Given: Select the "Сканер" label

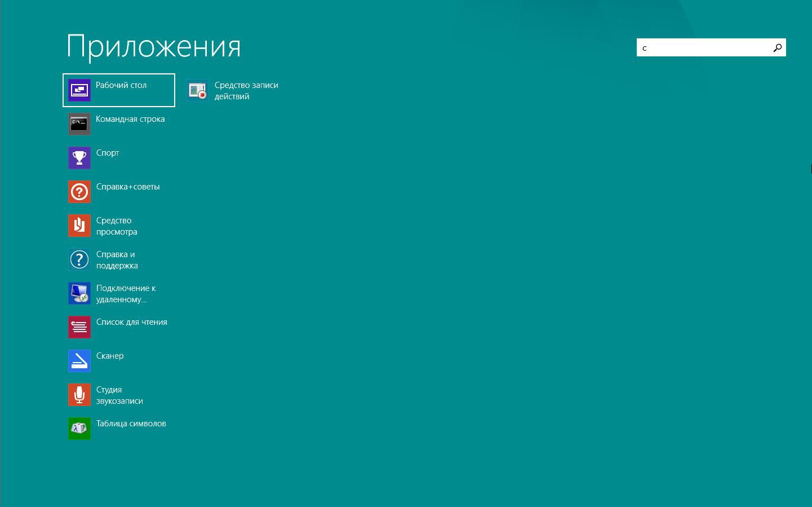Looking at the screenshot, I should pyautogui.click(x=110, y=356).
